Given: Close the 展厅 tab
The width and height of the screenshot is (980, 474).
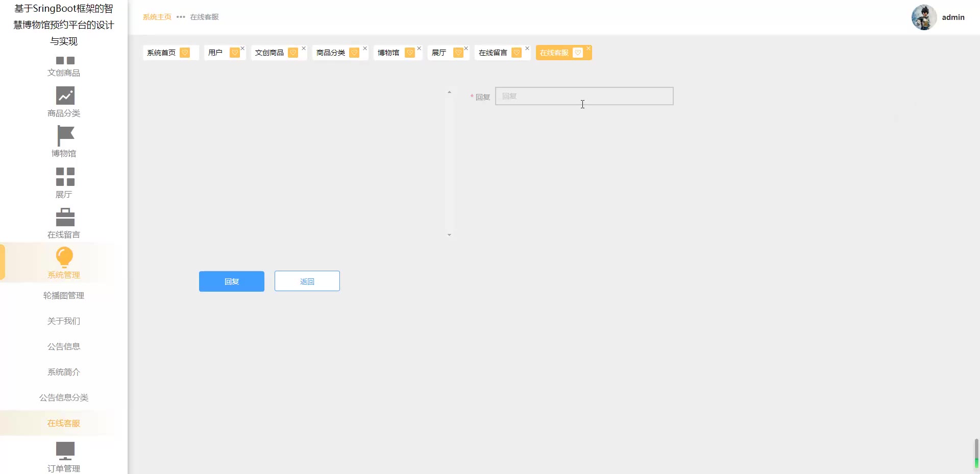Looking at the screenshot, I should pyautogui.click(x=466, y=49).
